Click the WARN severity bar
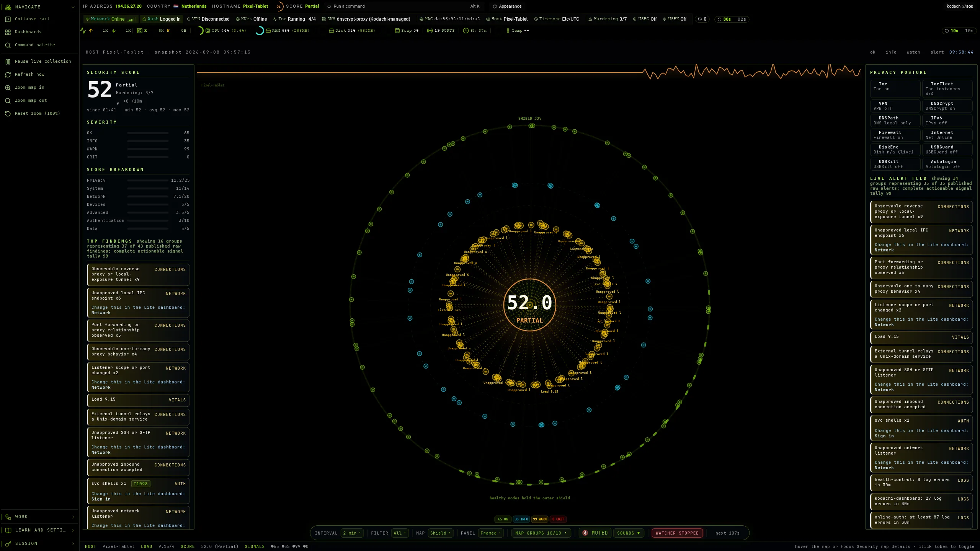The image size is (980, 551). 148,149
